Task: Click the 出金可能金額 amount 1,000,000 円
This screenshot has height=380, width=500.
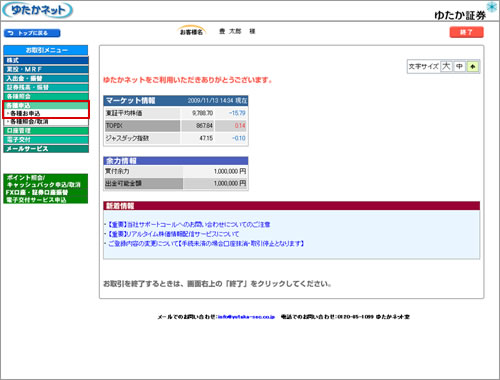Action: (230, 183)
